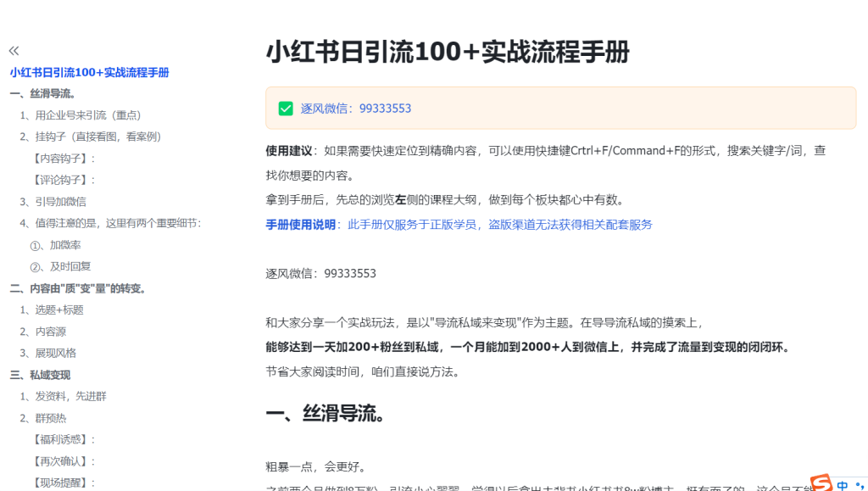The height and width of the screenshot is (491, 868).
Task: Collapse the sidebar using the « icon
Action: (x=14, y=50)
